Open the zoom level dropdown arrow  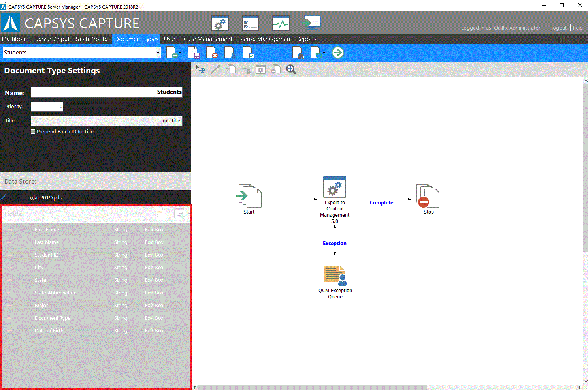[x=299, y=69]
